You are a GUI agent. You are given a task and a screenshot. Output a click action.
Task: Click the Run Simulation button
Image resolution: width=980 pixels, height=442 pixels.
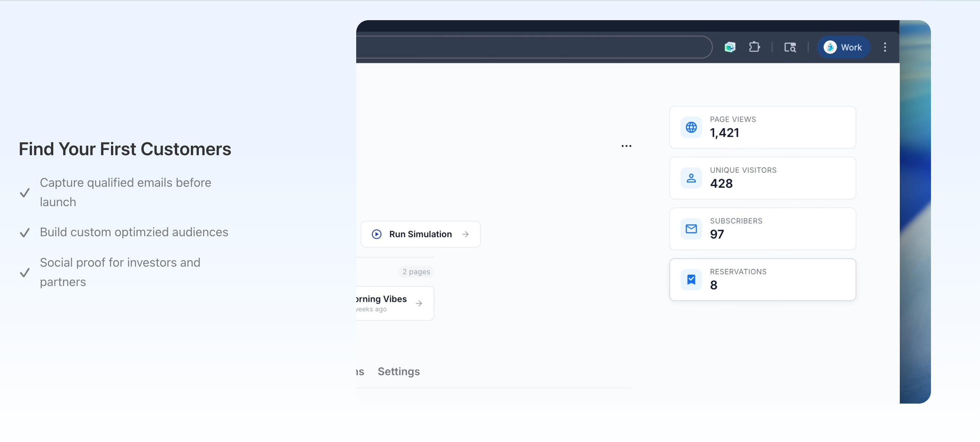pyautogui.click(x=420, y=234)
